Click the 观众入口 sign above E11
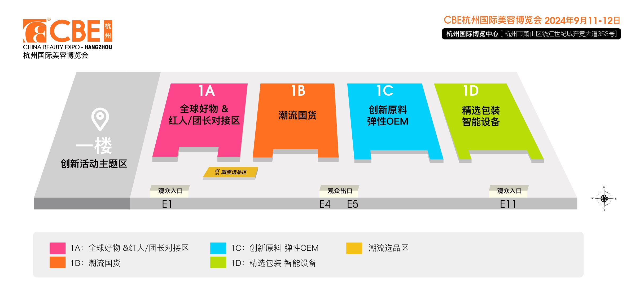The image size is (644, 295). point(509,191)
